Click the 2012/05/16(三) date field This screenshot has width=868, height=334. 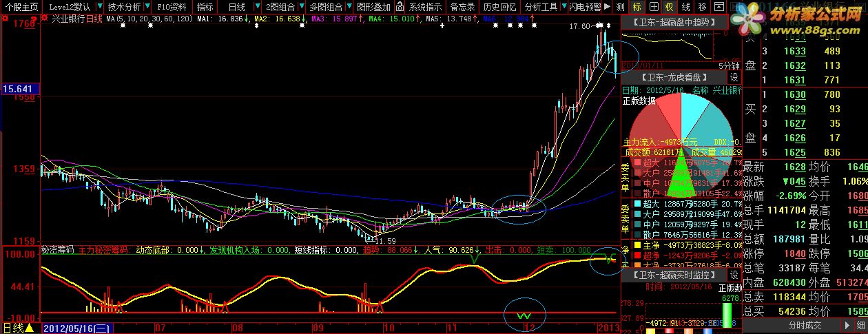point(76,328)
